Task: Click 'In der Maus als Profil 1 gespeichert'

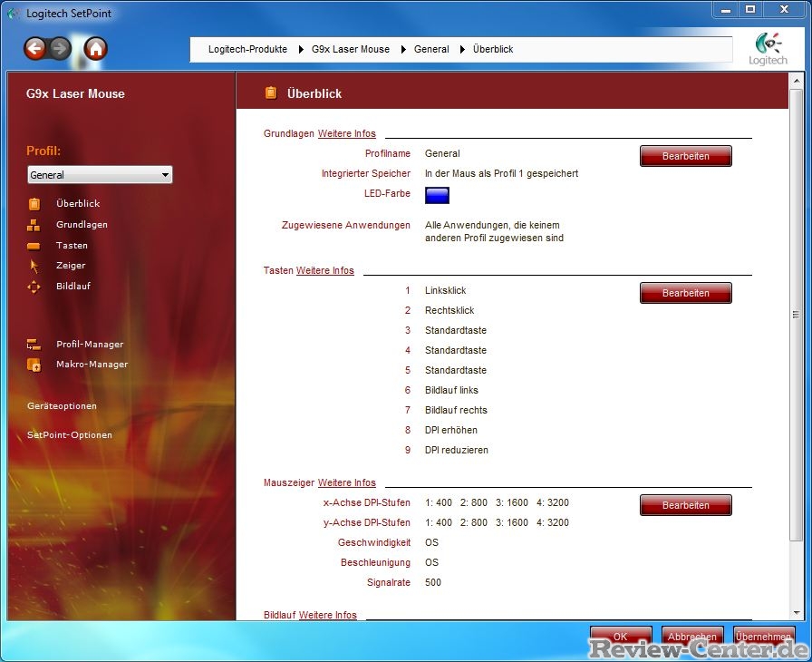Action: tap(502, 173)
